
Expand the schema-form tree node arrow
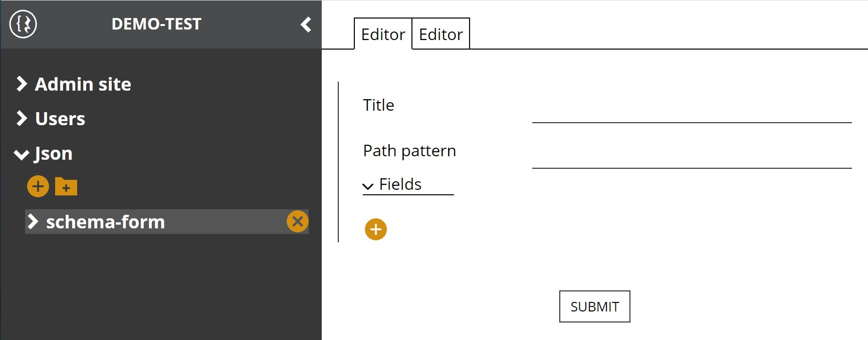(33, 221)
